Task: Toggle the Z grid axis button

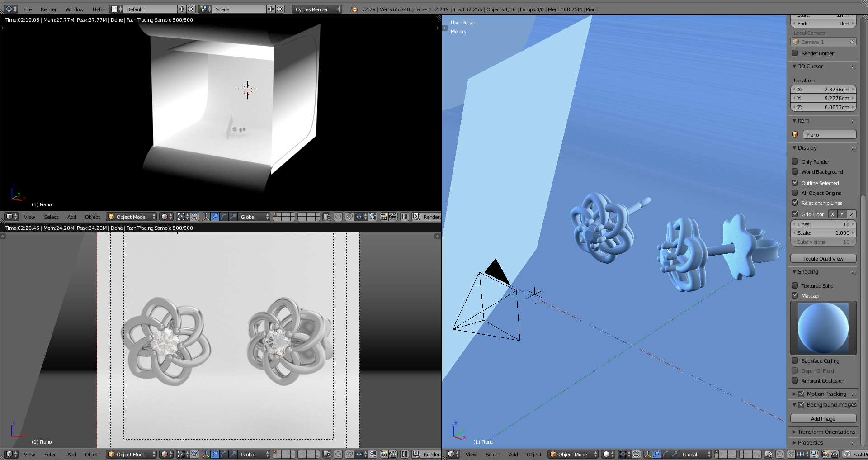Action: click(851, 214)
